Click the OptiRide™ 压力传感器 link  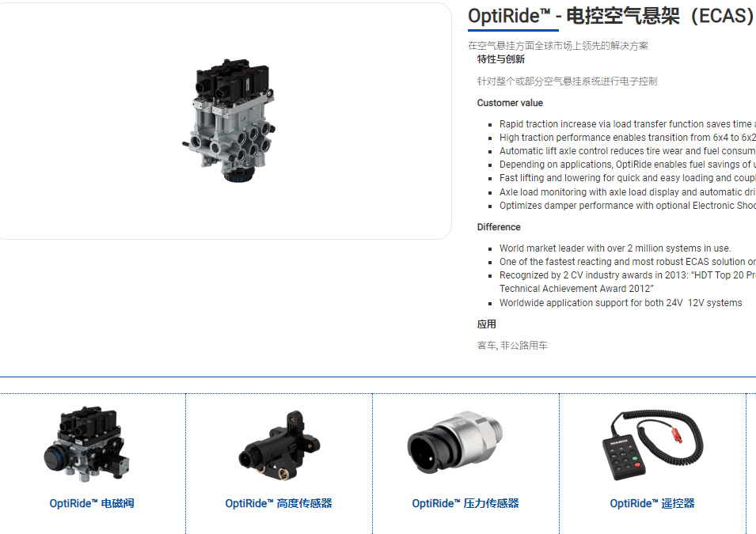pyautogui.click(x=465, y=504)
